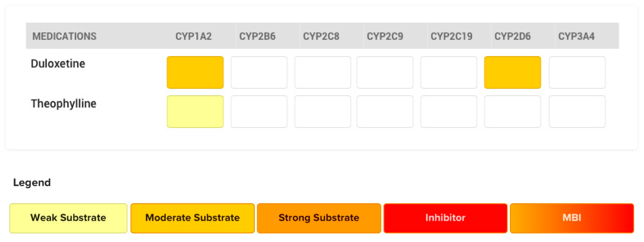Click the MEDICATIONS column header
Screen dimensions: 644x242
point(64,36)
